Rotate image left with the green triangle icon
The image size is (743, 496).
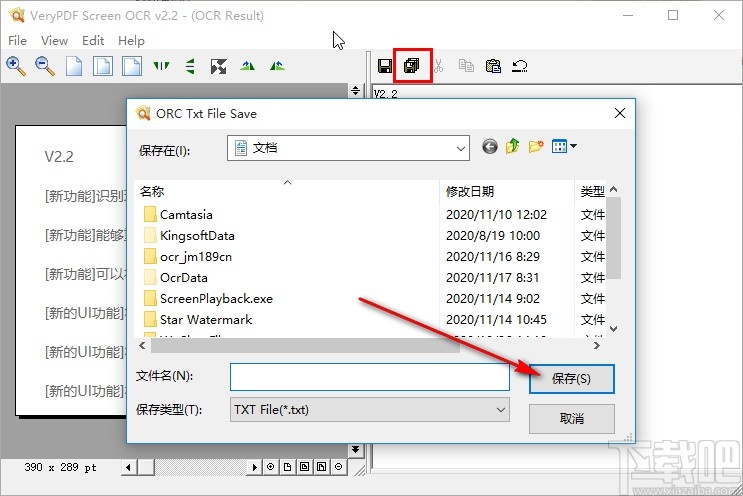(247, 66)
